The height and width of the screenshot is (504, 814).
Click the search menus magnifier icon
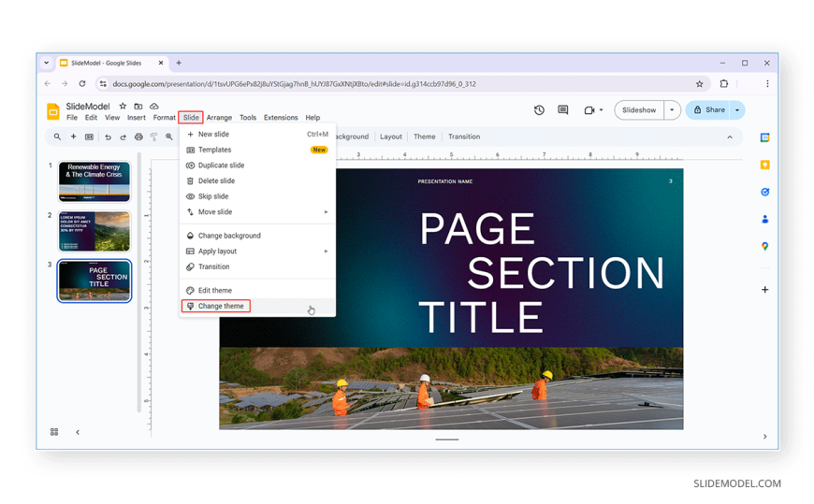[x=57, y=137]
